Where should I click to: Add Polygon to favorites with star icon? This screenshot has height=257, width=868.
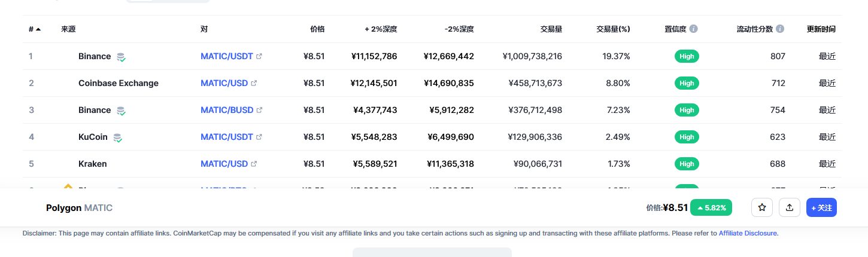(762, 207)
